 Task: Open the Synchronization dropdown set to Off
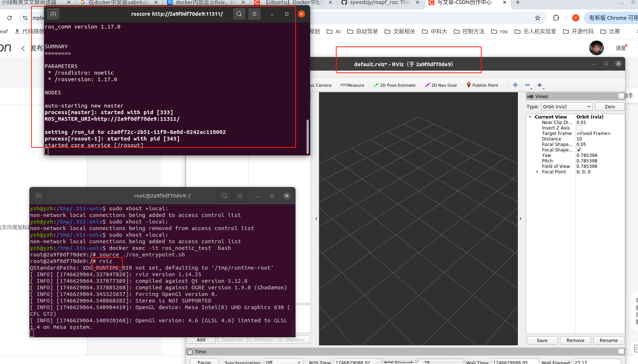pyautogui.click(x=283, y=362)
